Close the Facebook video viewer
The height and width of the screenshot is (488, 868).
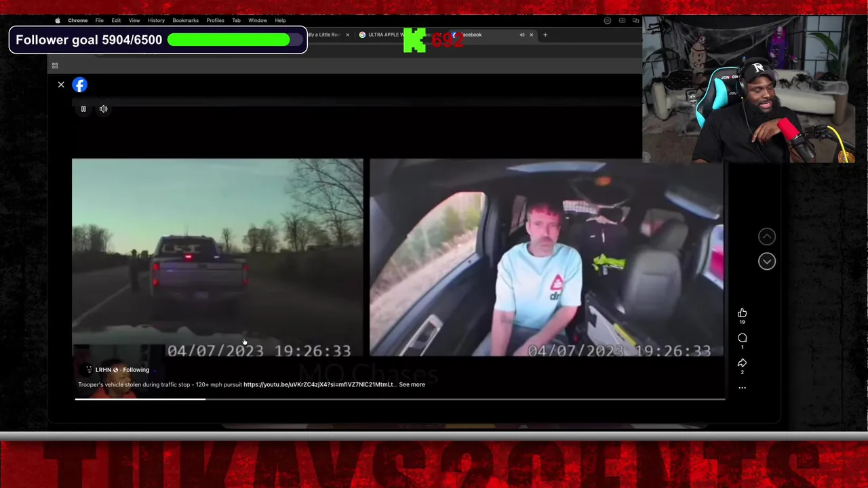[61, 85]
